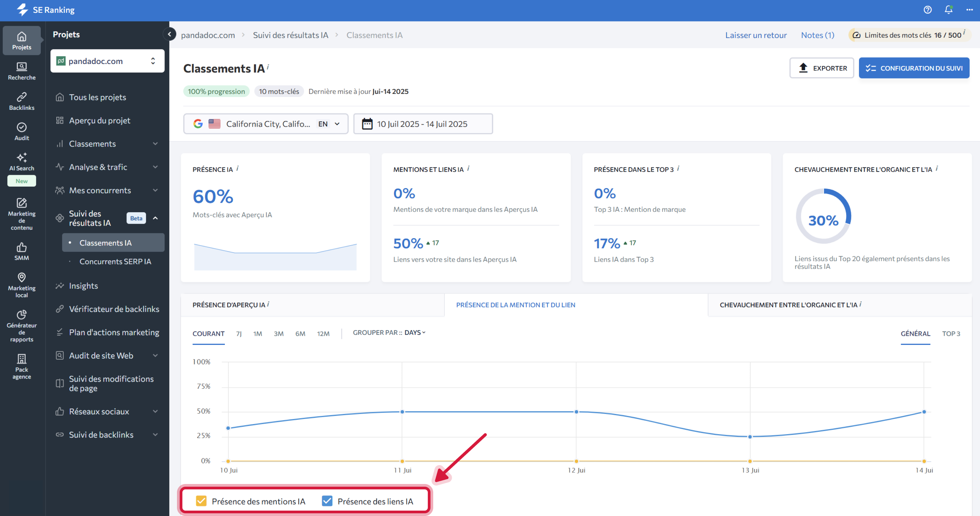The image size is (980, 516).
Task: Expand Audit de site Web submenu
Action: pyautogui.click(x=156, y=355)
